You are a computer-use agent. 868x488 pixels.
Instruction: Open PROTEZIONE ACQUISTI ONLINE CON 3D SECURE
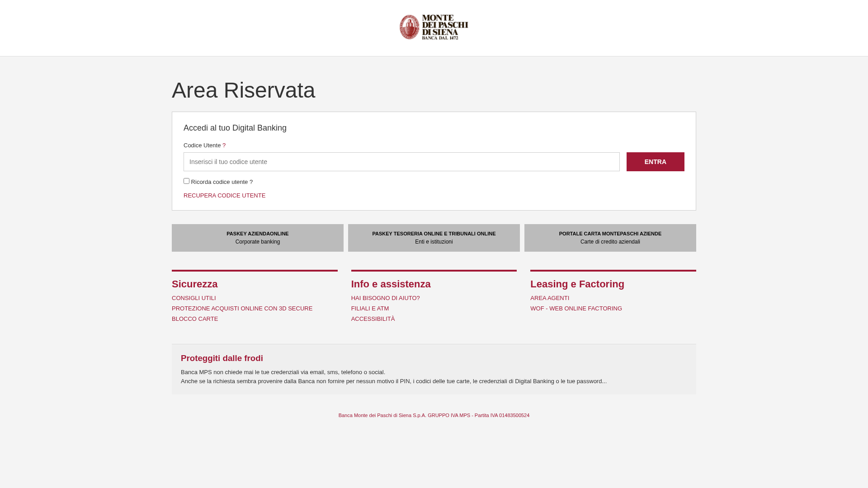point(242,309)
